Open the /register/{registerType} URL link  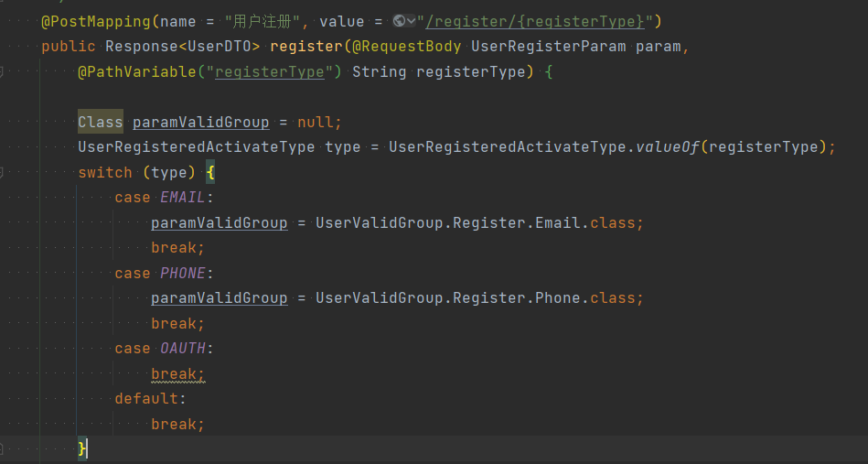click(535, 22)
